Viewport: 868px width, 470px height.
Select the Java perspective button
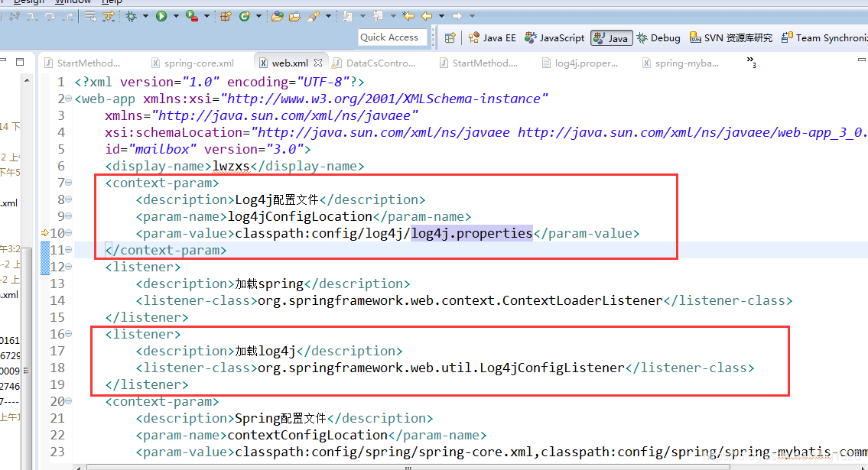611,37
